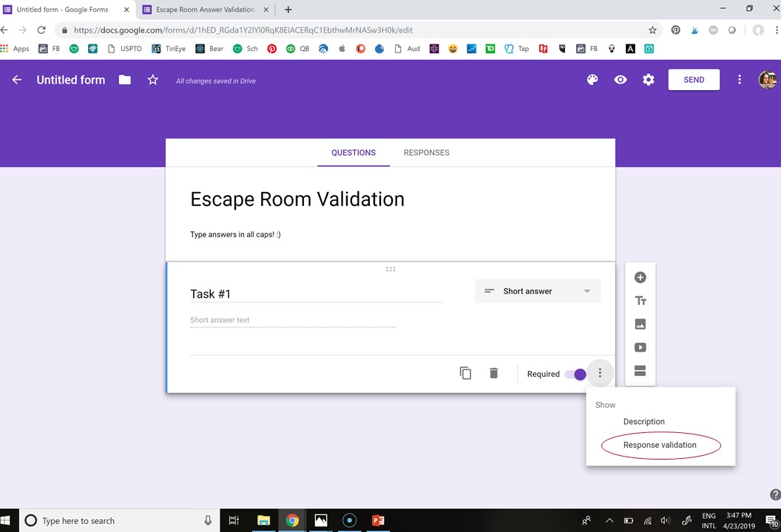Open the color palette theme customizer
Viewport: 781px width, 532px height.
pos(592,80)
